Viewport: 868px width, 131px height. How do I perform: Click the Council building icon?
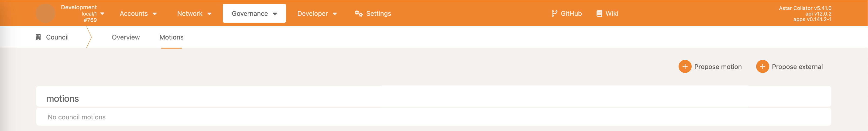click(x=38, y=37)
